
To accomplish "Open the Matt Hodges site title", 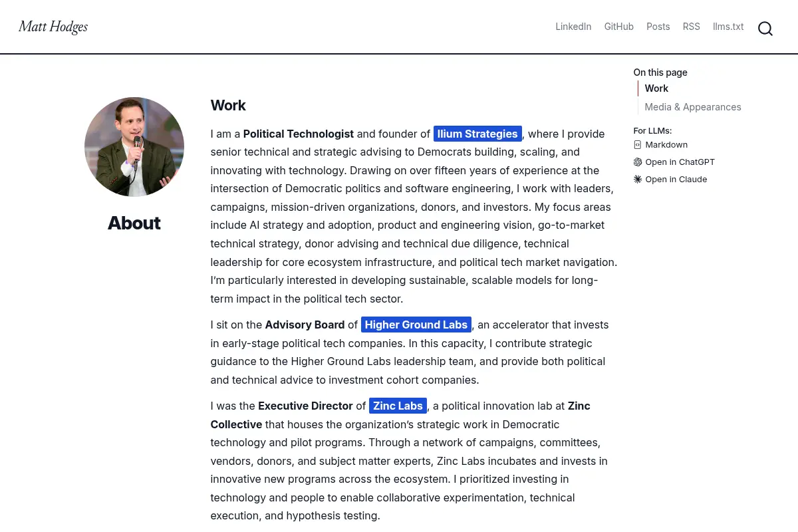I will tap(53, 27).
